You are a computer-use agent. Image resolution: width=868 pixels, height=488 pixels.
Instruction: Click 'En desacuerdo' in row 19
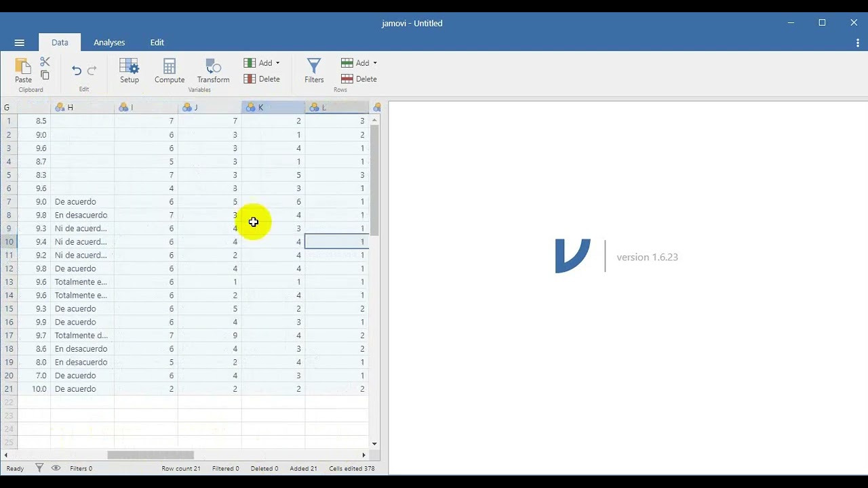82,362
